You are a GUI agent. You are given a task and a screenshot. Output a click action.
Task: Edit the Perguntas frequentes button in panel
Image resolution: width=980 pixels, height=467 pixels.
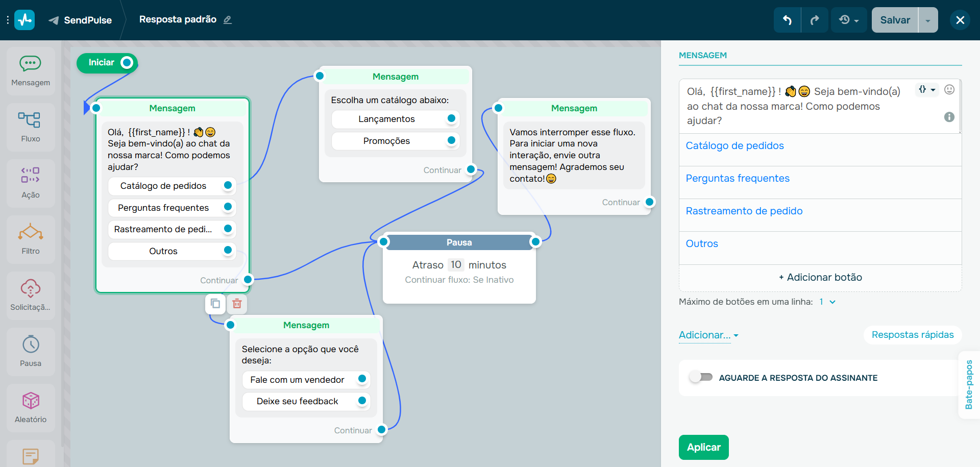[820, 182]
